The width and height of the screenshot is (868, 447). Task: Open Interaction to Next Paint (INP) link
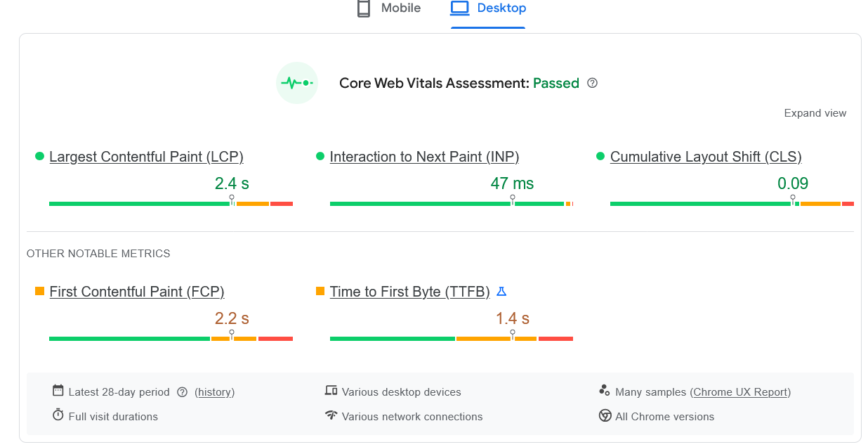click(424, 157)
